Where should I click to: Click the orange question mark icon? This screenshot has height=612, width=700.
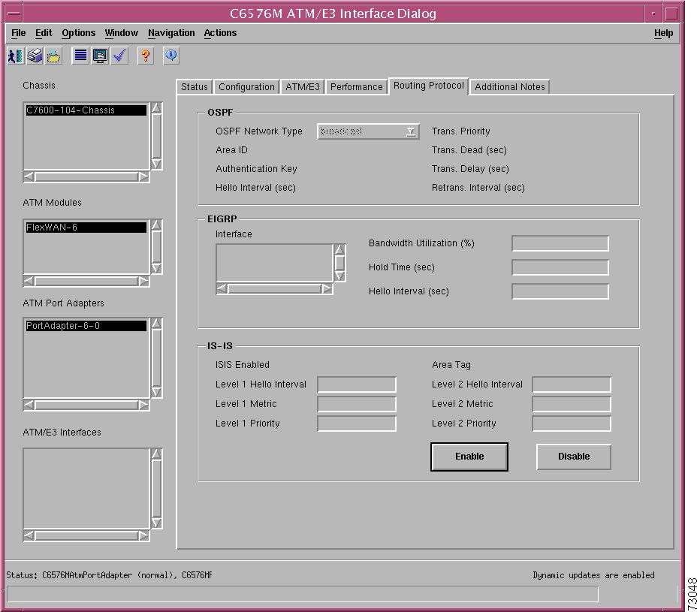[146, 56]
